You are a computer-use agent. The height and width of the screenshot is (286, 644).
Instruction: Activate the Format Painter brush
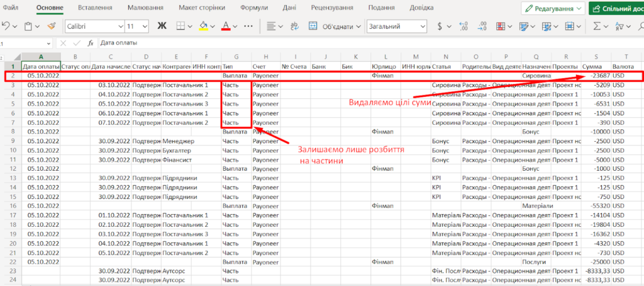click(x=52, y=26)
